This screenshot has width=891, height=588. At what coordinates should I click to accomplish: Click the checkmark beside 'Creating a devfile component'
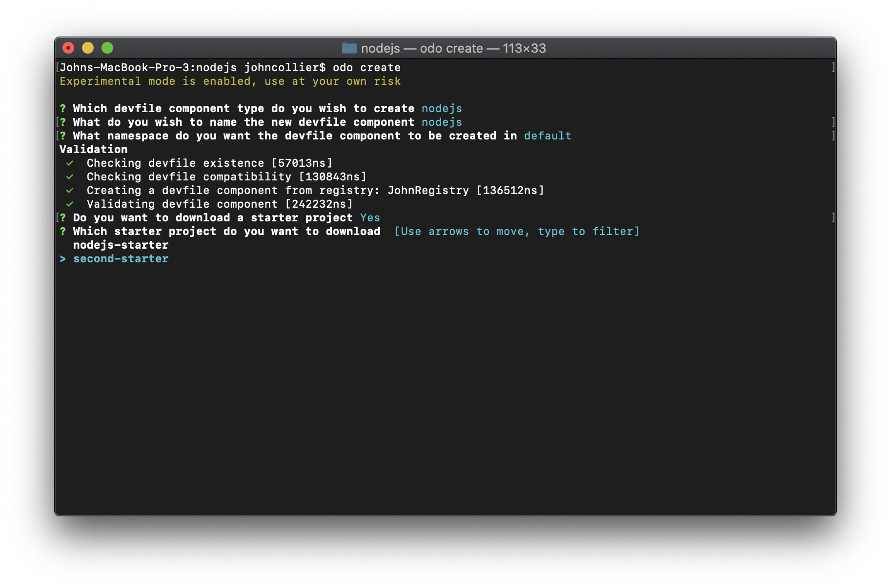(70, 190)
